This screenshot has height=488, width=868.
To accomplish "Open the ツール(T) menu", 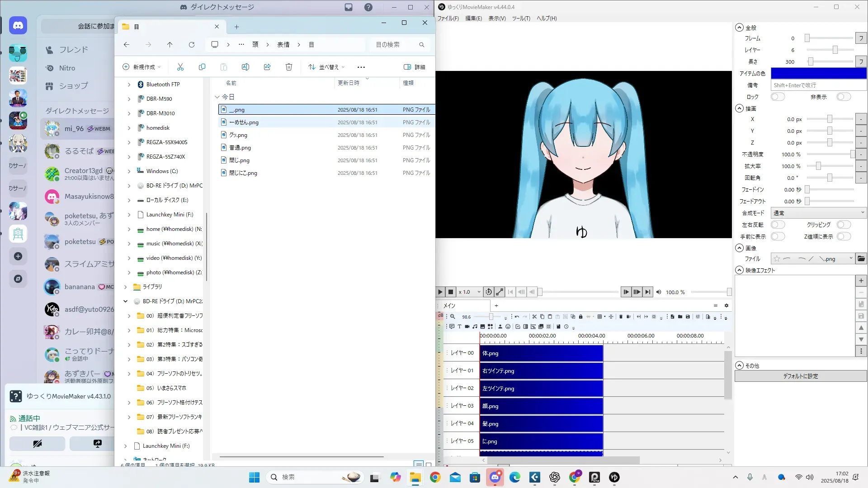I will coord(521,19).
